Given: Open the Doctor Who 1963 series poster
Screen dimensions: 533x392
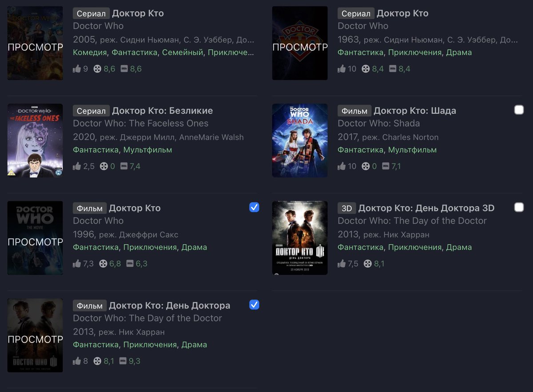Looking at the screenshot, I should click(300, 43).
